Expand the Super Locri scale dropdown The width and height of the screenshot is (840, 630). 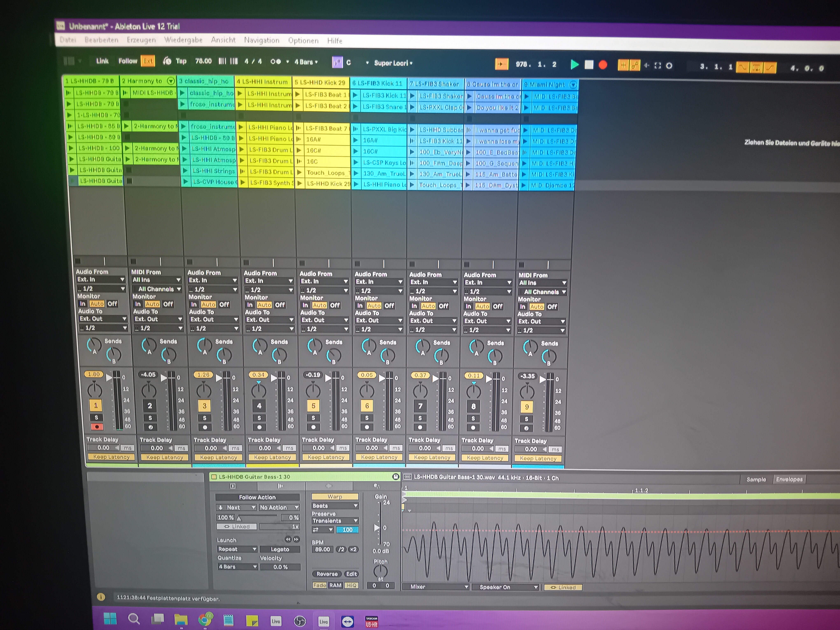tap(393, 63)
